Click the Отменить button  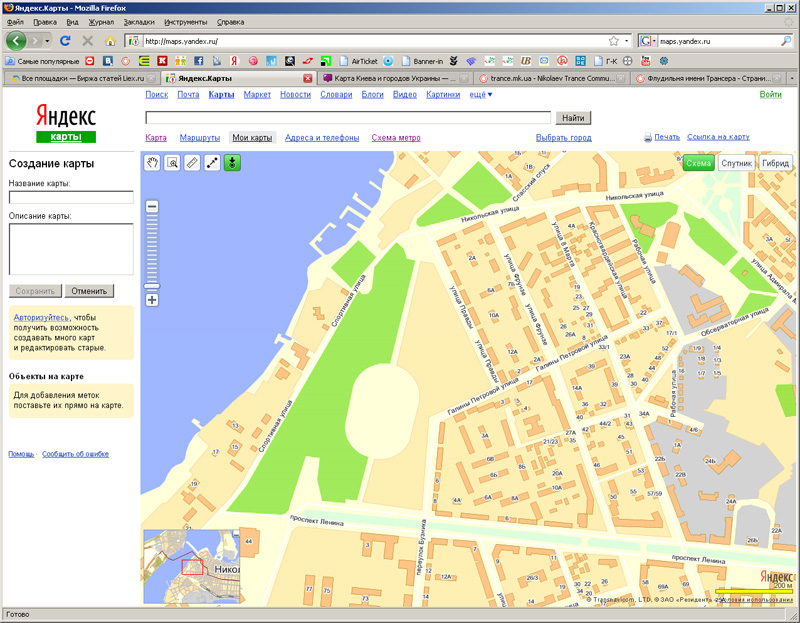tap(89, 291)
